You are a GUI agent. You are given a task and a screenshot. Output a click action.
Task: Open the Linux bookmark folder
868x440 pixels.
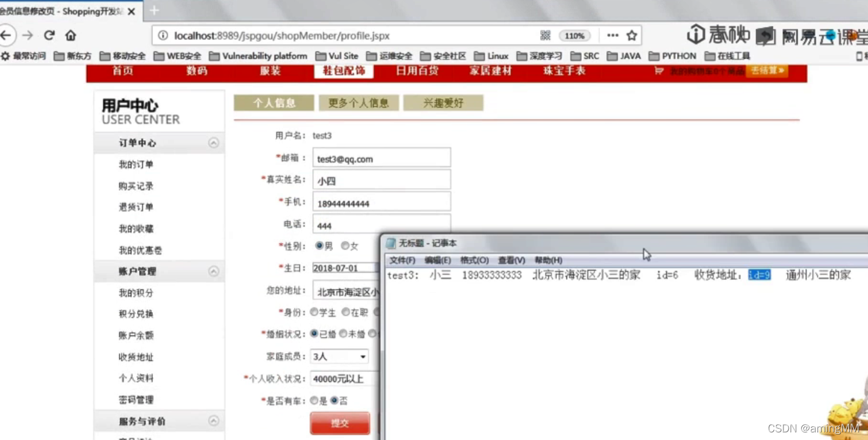coord(491,56)
